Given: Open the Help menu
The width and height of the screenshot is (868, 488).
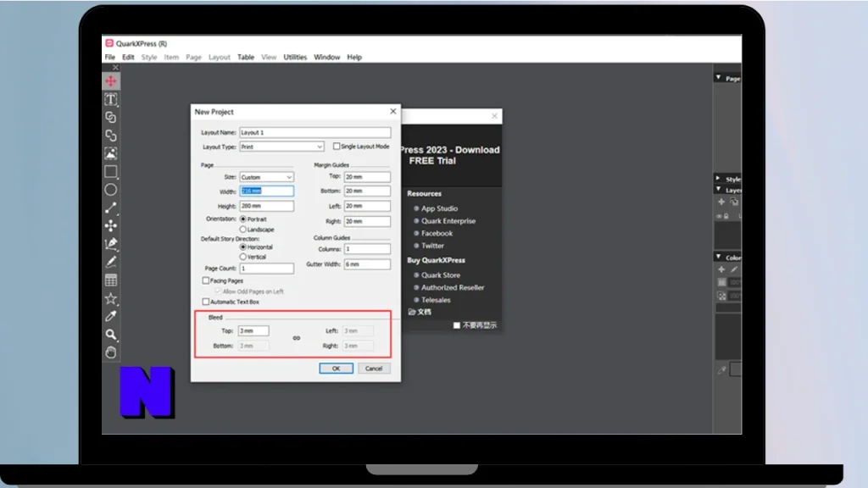Looking at the screenshot, I should pyautogui.click(x=354, y=57).
